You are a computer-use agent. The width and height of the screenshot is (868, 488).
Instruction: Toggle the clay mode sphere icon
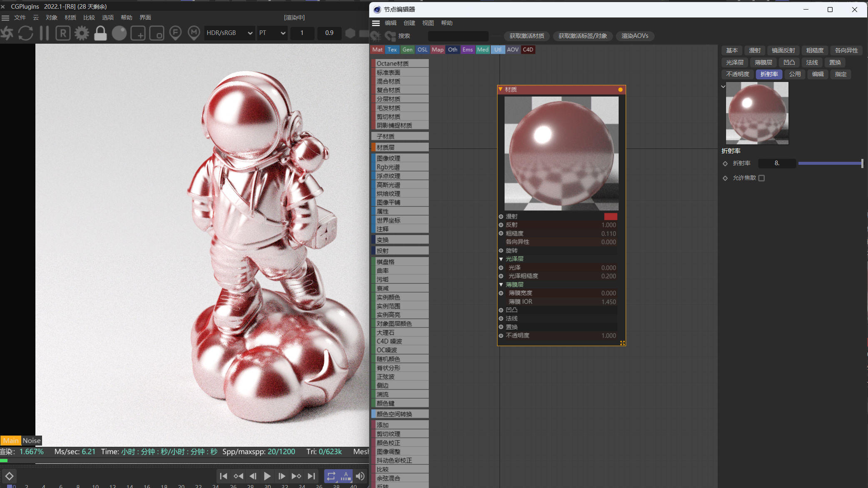119,33
